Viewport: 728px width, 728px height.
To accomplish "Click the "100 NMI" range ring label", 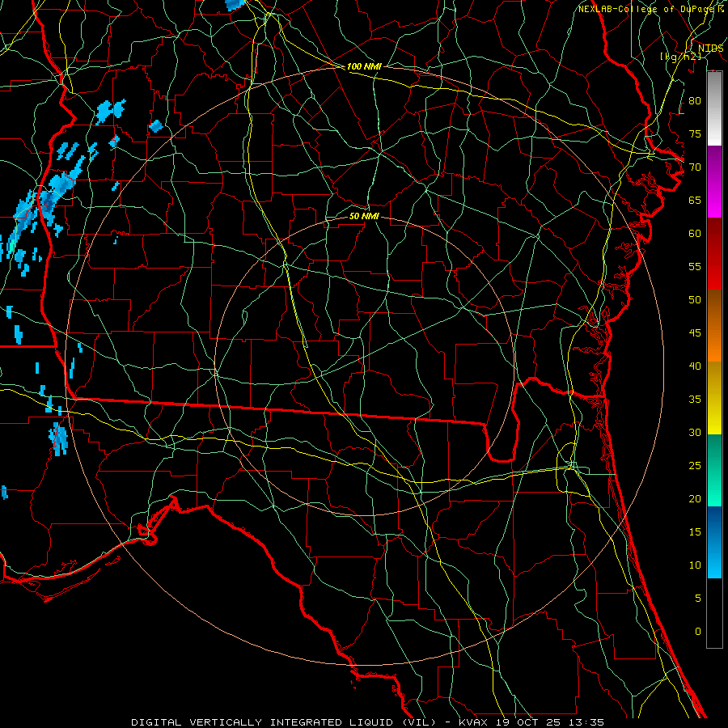I will click(364, 66).
